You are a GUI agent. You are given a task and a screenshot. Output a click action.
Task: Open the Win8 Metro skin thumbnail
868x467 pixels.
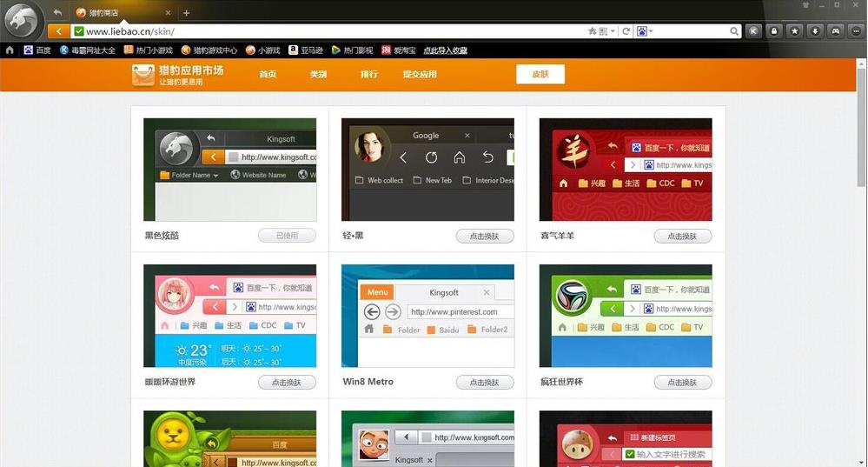(x=427, y=316)
